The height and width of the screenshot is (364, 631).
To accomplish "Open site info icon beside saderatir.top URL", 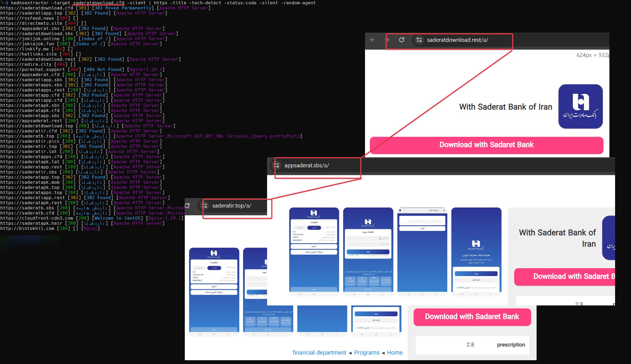I will (204, 206).
